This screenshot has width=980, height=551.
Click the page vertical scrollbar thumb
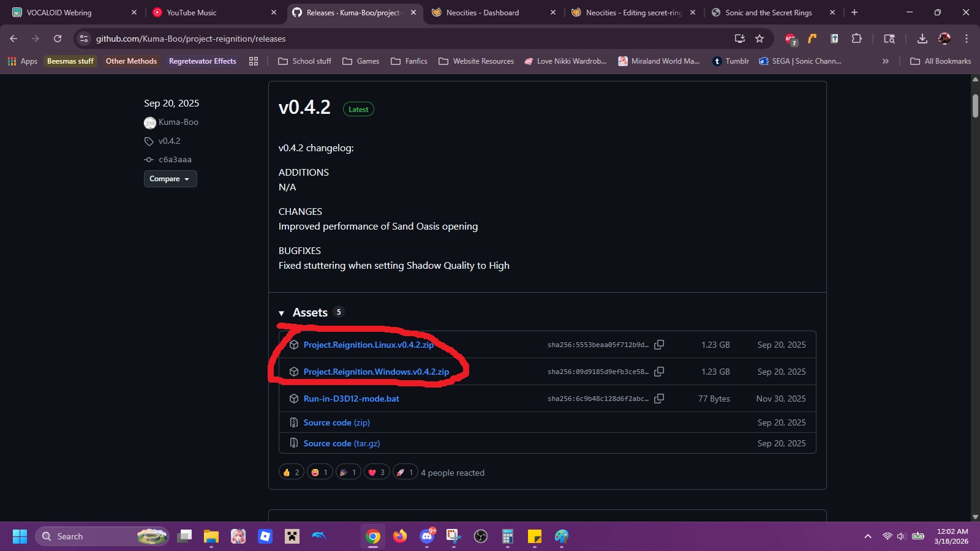(x=975, y=105)
